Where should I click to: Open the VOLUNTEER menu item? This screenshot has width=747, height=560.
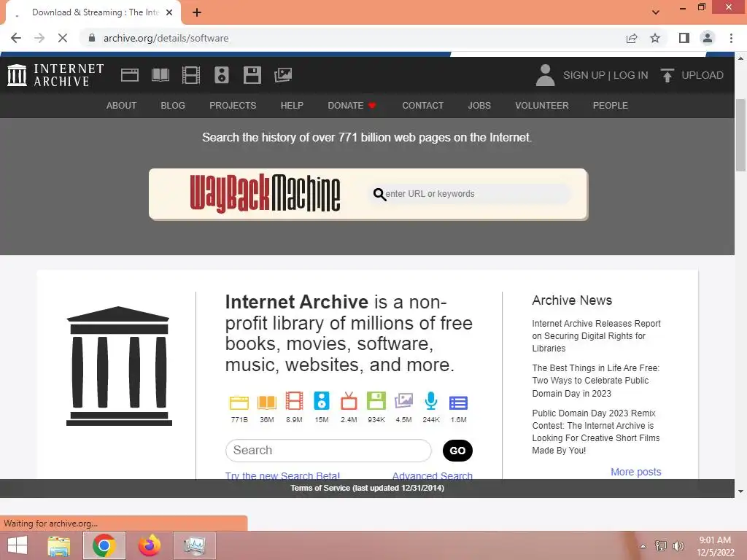[x=542, y=105]
